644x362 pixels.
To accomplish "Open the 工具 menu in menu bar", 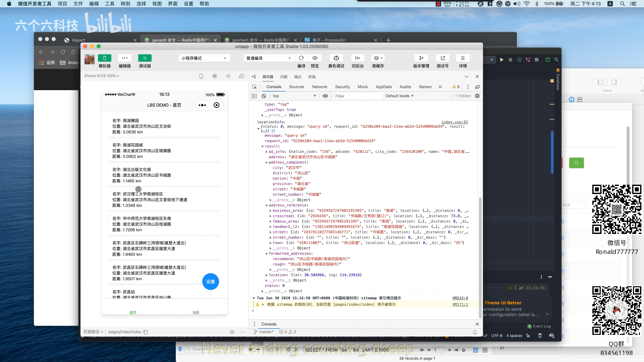I will (x=110, y=4).
